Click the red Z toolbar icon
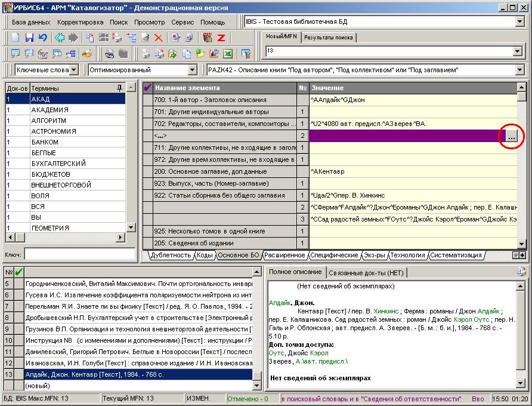The width and height of the screenshot is (532, 406). point(221,38)
